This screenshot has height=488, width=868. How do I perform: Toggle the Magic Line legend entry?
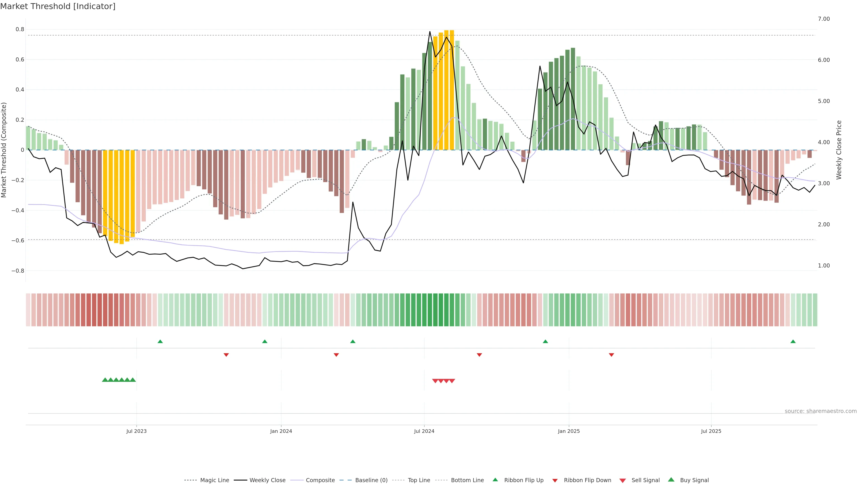[214, 480]
